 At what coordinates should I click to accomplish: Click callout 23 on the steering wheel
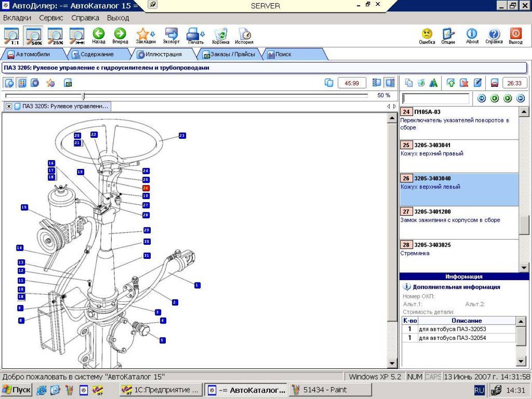[182, 136]
